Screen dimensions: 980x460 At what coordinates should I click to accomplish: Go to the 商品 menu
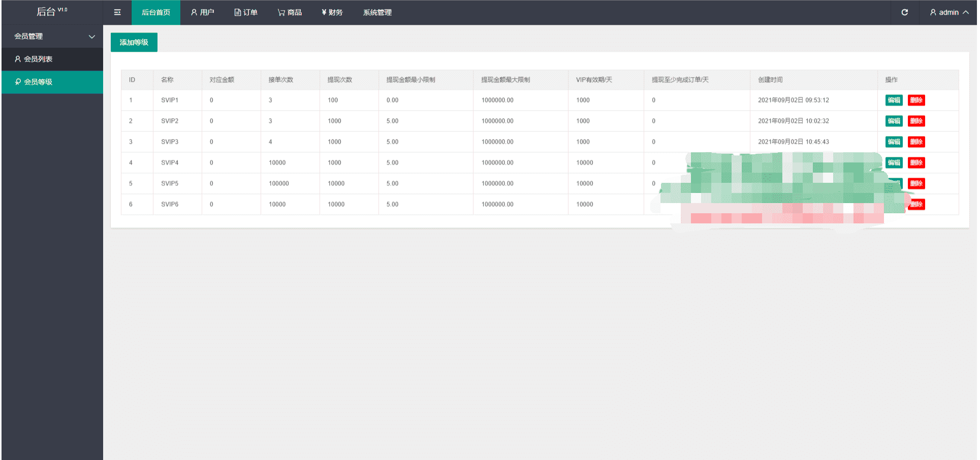click(x=290, y=13)
